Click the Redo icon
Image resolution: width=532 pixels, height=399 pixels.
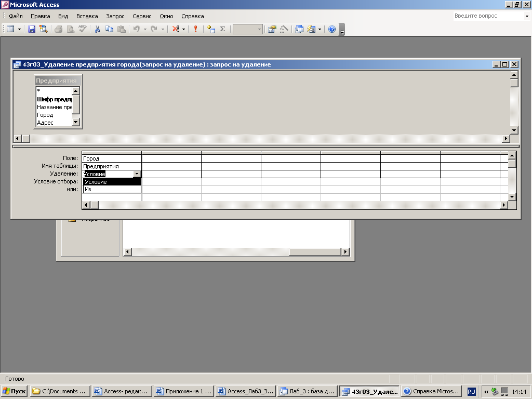tap(154, 29)
